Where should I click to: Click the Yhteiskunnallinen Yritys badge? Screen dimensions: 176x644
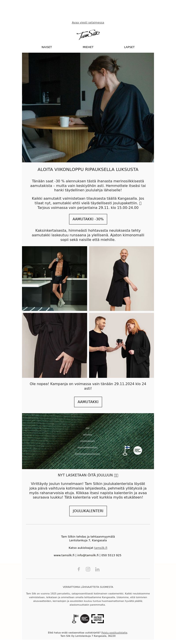pyautogui.click(x=97, y=619)
